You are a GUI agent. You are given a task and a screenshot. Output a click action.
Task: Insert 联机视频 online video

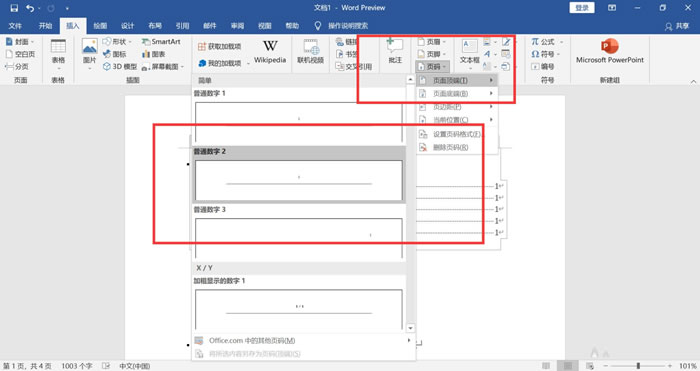[311, 52]
